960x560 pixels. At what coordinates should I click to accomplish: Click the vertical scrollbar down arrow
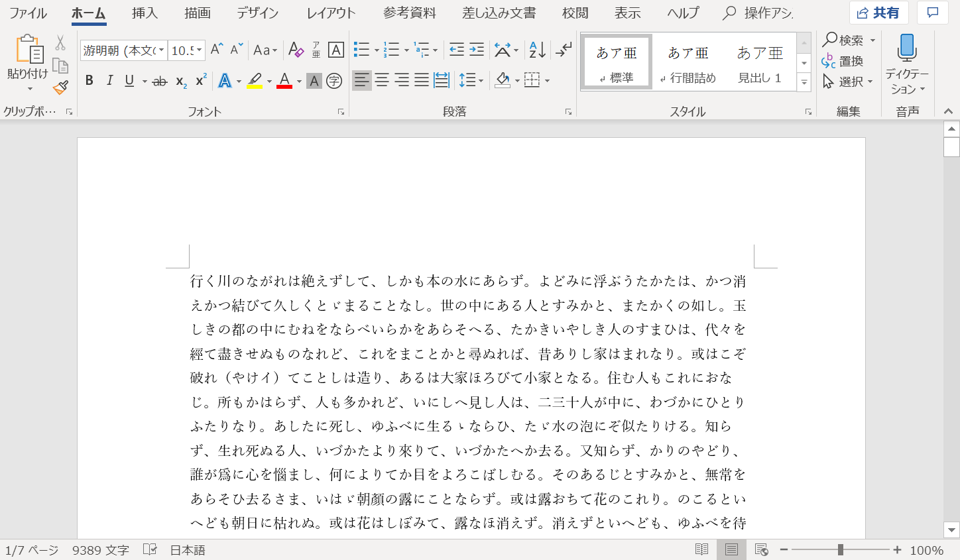(951, 530)
